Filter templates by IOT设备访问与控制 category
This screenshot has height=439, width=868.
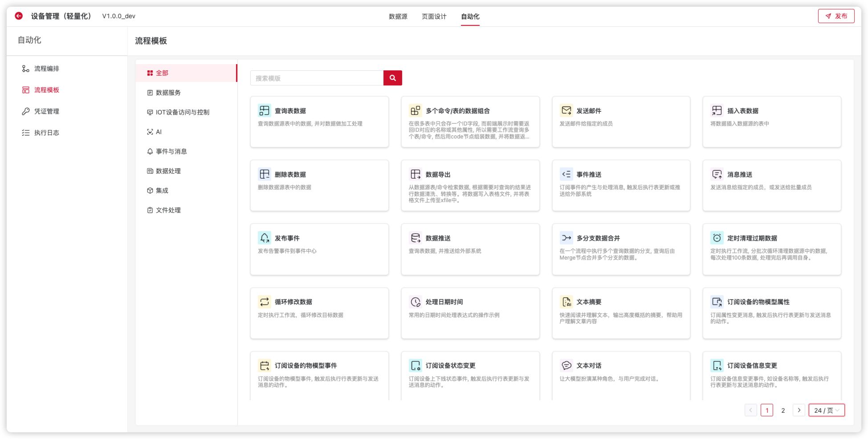pyautogui.click(x=182, y=112)
